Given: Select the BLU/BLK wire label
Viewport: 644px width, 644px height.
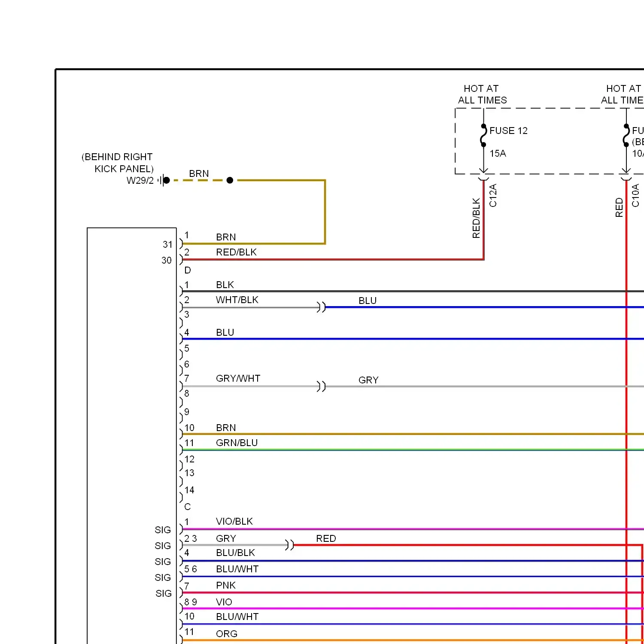Looking at the screenshot, I should tap(235, 553).
